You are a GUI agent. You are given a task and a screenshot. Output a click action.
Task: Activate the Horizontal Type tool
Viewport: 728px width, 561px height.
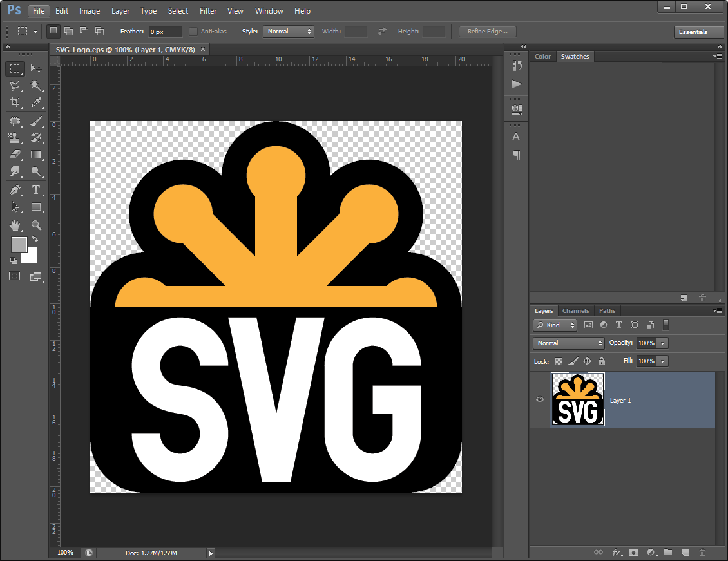click(35, 190)
